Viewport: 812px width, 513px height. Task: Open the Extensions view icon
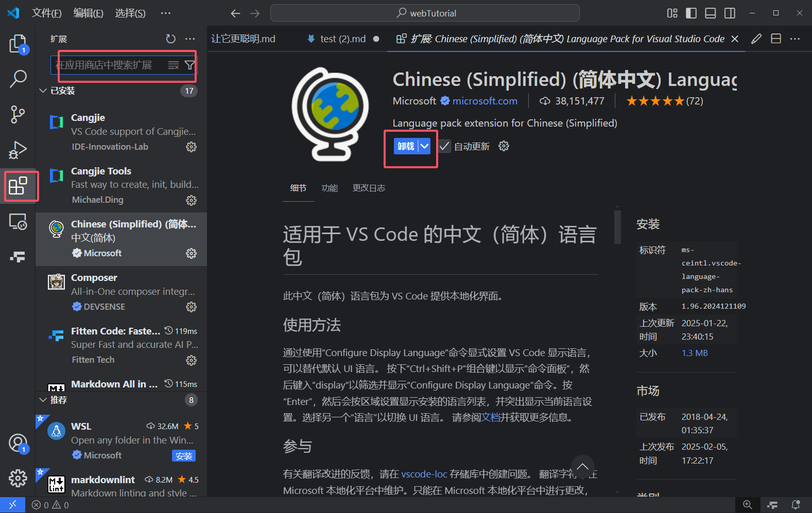coord(18,185)
